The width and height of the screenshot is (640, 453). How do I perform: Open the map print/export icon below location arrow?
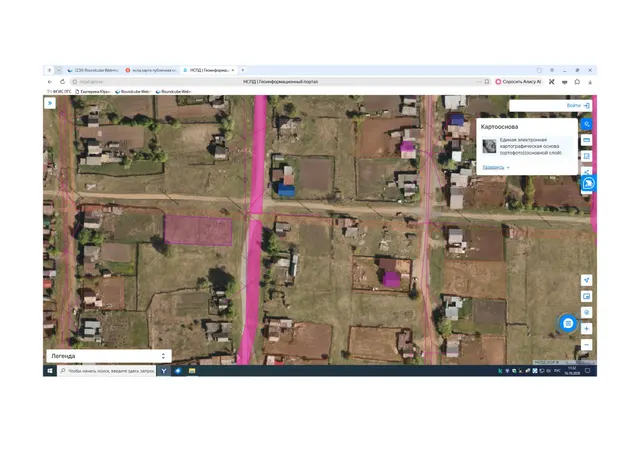pos(587,296)
